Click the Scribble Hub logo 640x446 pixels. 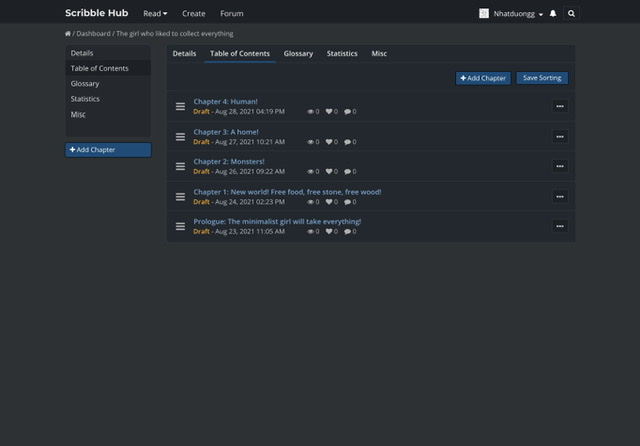(96, 14)
